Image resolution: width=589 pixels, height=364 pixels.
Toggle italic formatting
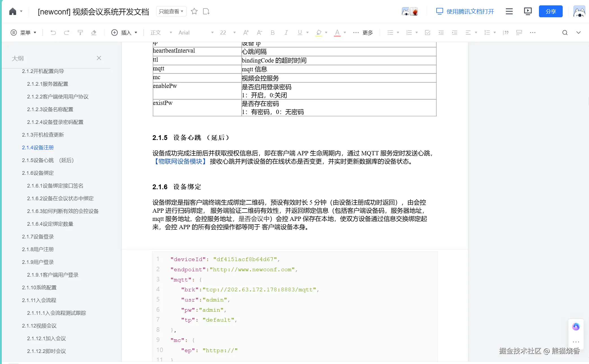[x=286, y=33]
